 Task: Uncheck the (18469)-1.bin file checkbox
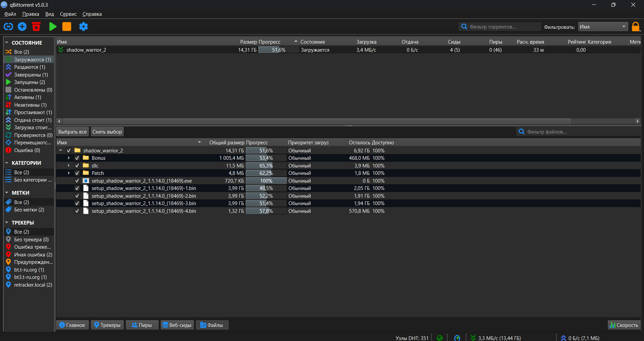pyautogui.click(x=77, y=188)
